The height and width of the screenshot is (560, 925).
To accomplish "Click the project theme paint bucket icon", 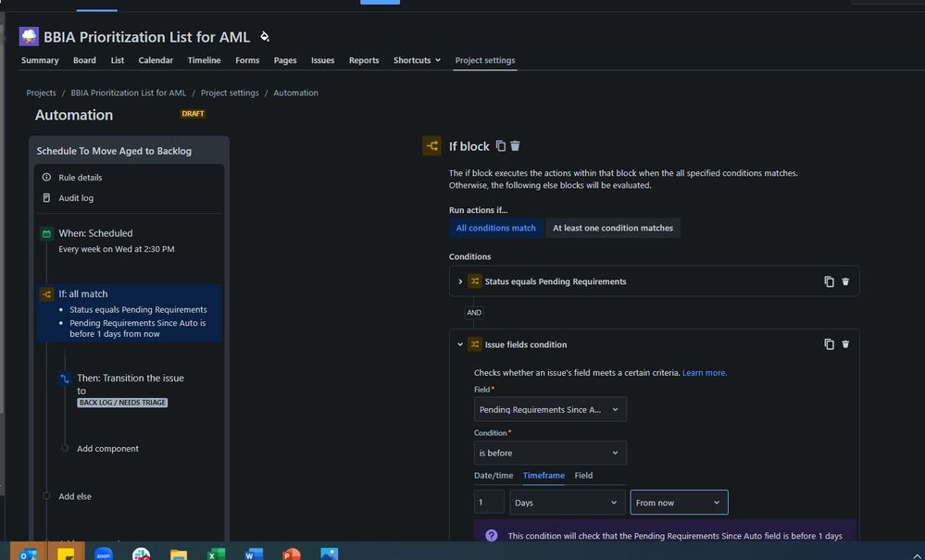I will tap(265, 36).
